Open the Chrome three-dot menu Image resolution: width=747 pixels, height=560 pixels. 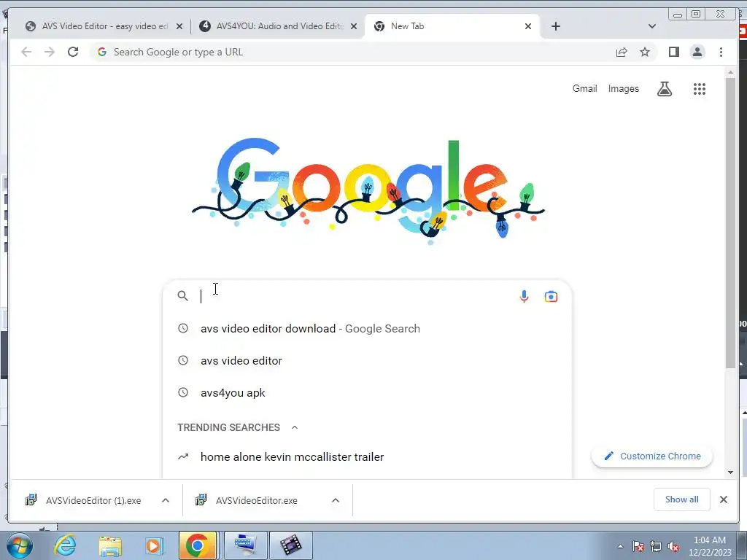(x=721, y=52)
